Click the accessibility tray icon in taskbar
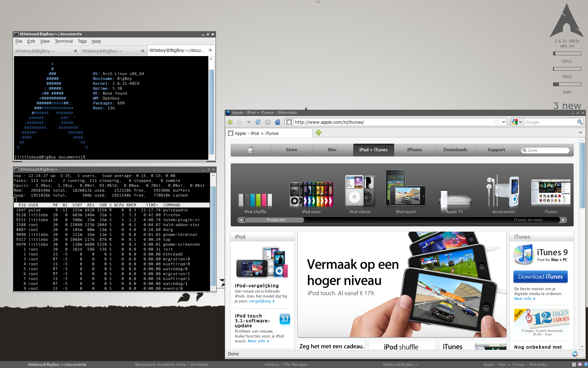Viewport: 588px width, 368px height. tap(586, 364)
